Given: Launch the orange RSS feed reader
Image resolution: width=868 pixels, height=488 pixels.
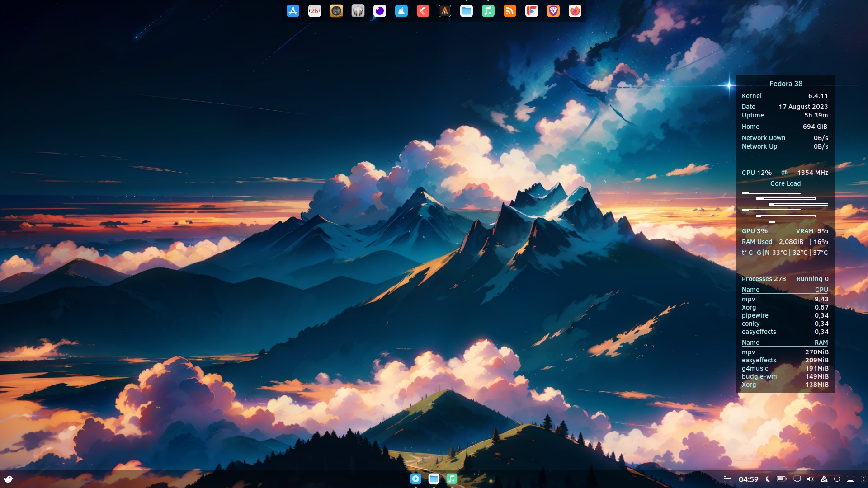Looking at the screenshot, I should (x=510, y=11).
